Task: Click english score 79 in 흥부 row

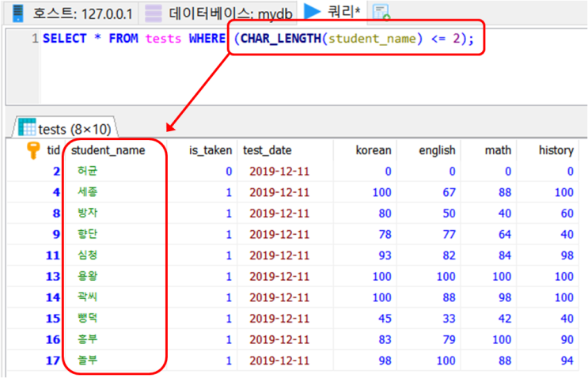Action: (x=449, y=339)
